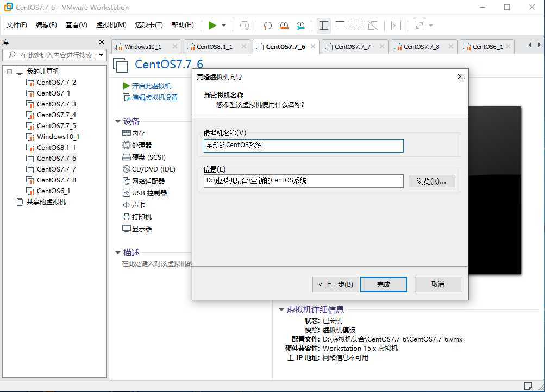Collapse the 设备 section
The height and width of the screenshot is (392, 545).
117,121
